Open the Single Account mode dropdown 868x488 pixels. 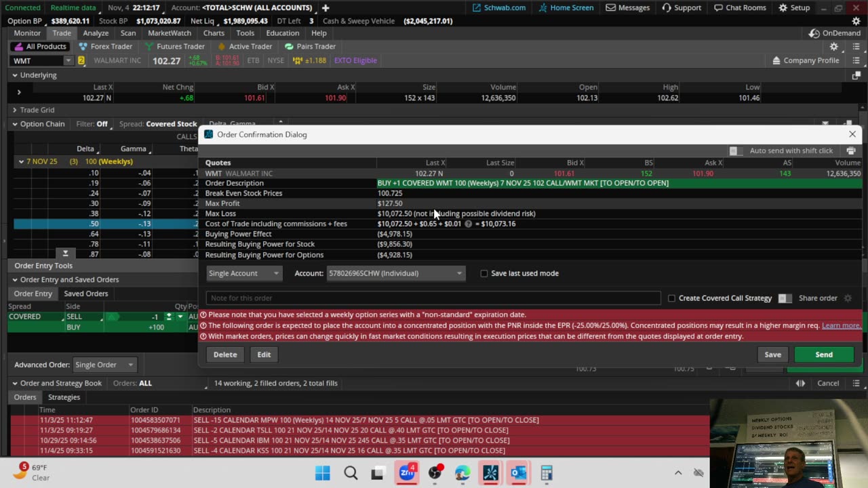pos(243,273)
